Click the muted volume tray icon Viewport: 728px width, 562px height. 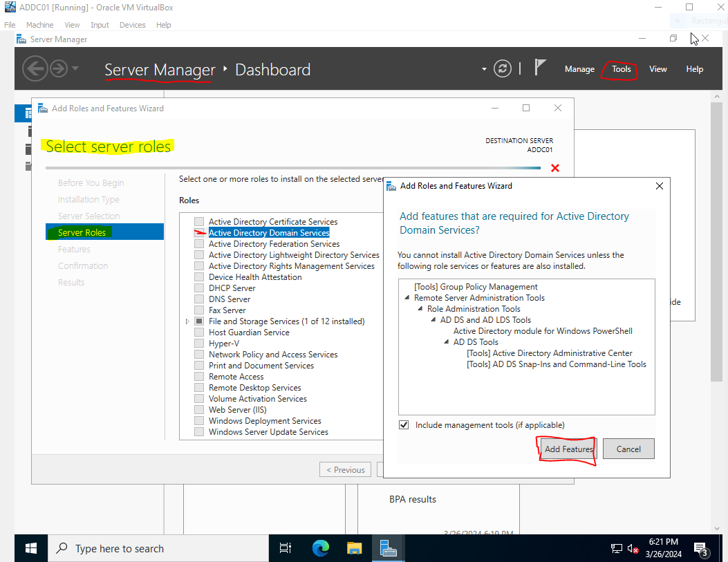pyautogui.click(x=633, y=549)
